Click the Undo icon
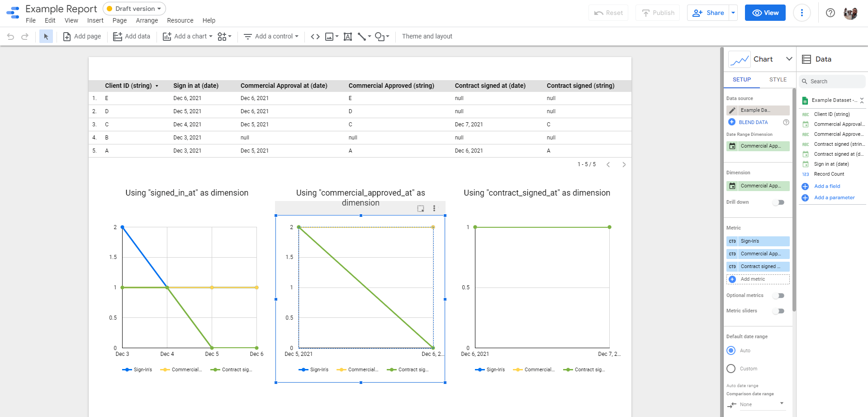 (10, 36)
